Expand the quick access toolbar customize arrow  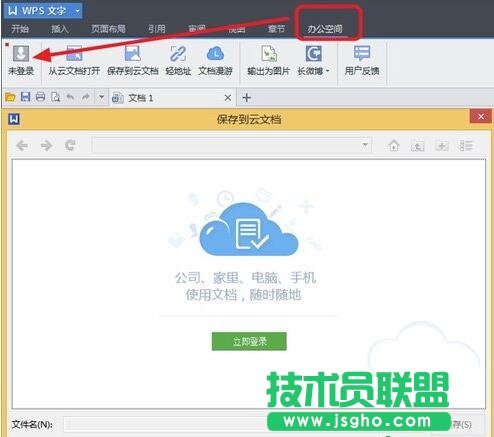tap(101, 97)
